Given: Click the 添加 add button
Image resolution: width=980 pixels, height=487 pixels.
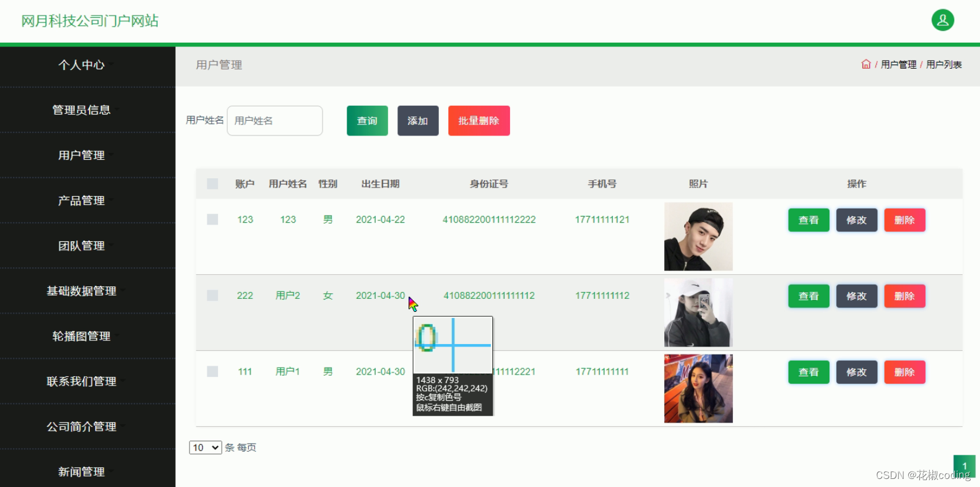Looking at the screenshot, I should click(x=418, y=121).
